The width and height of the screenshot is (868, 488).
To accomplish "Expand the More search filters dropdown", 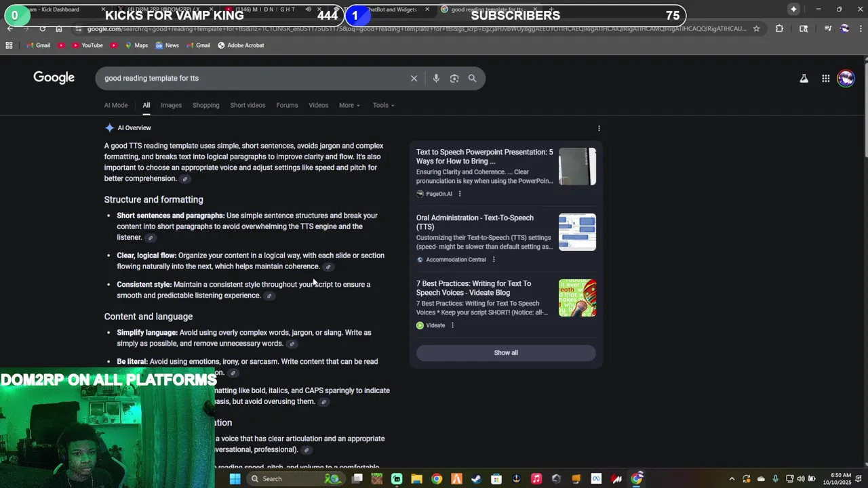I will pyautogui.click(x=349, y=105).
